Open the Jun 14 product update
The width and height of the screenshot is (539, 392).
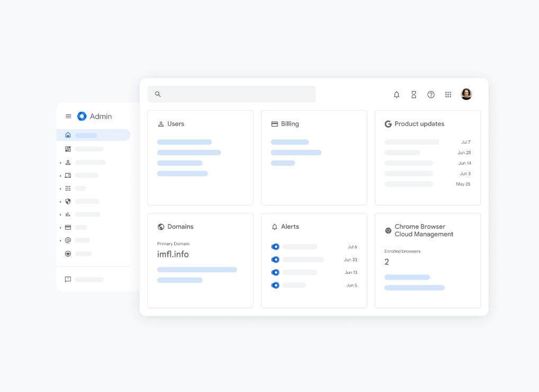point(427,163)
